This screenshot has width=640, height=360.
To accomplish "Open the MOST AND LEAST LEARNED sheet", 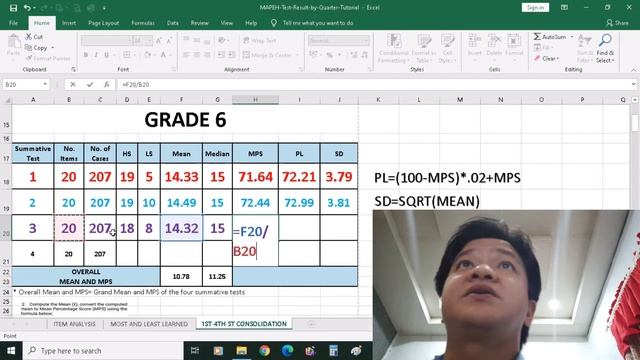I will [x=149, y=324].
